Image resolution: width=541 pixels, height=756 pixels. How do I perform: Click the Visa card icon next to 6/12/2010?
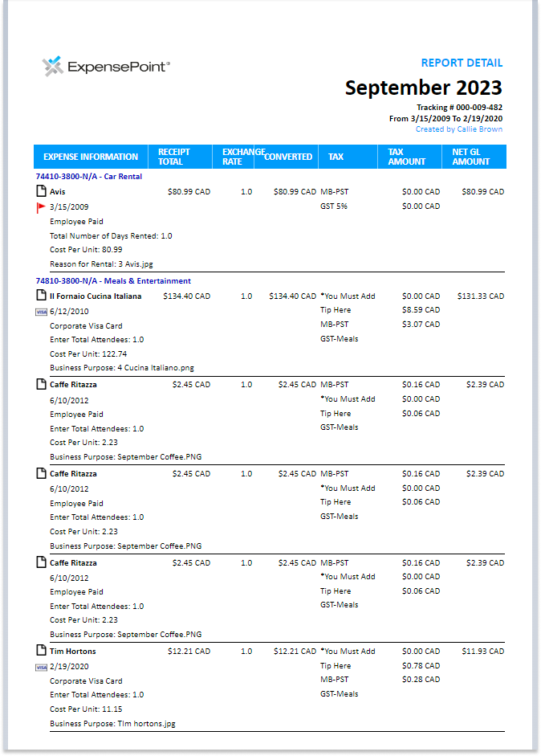point(40,312)
